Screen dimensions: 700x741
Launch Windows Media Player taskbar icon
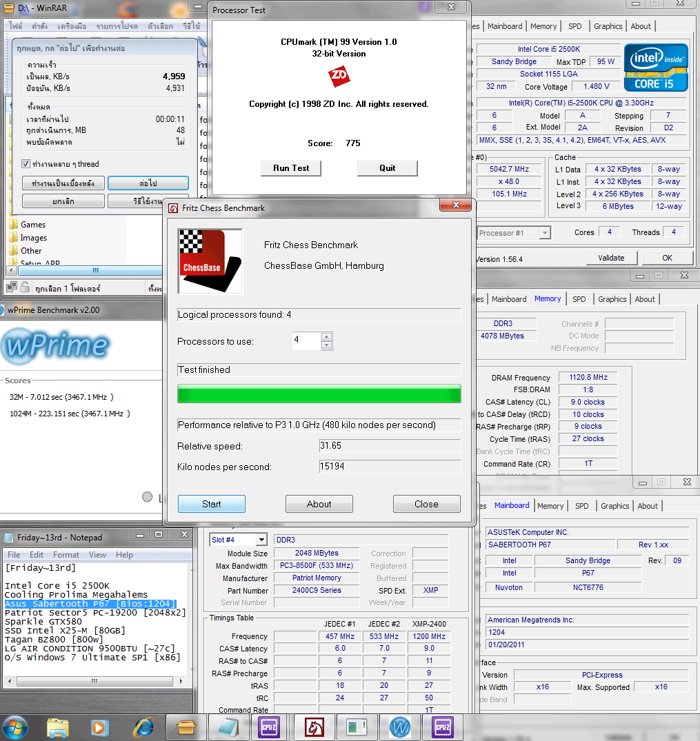click(x=99, y=728)
